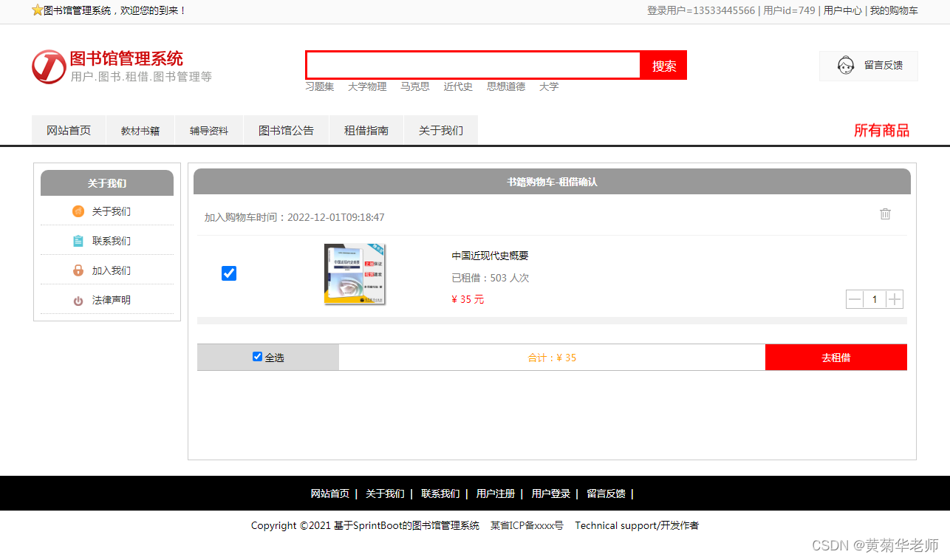This screenshot has width=950, height=560.
Task: Switch to the 教材书籍 tab
Action: [x=140, y=130]
